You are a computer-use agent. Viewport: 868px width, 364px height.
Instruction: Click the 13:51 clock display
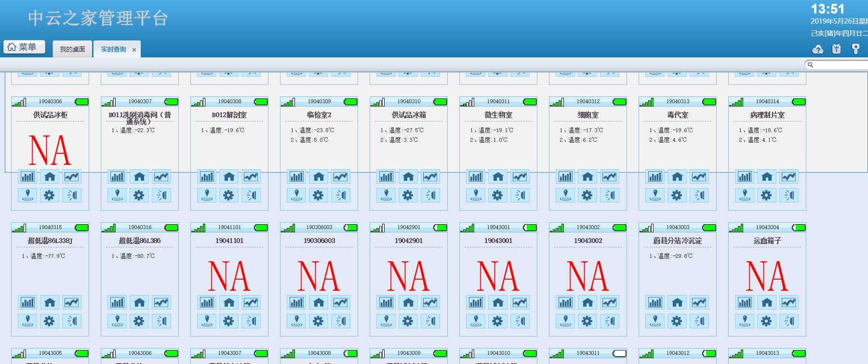(828, 9)
